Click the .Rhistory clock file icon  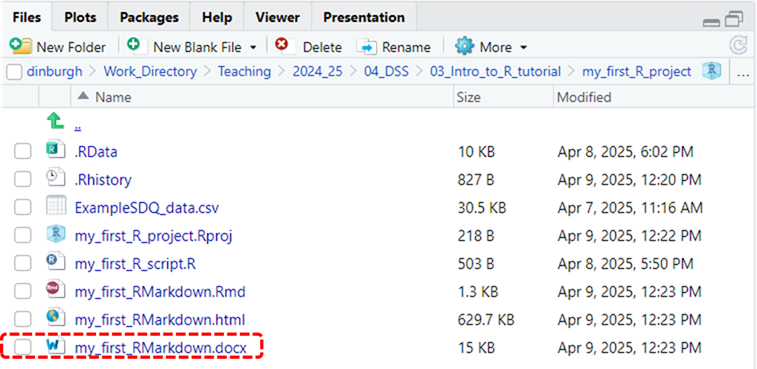point(55,178)
